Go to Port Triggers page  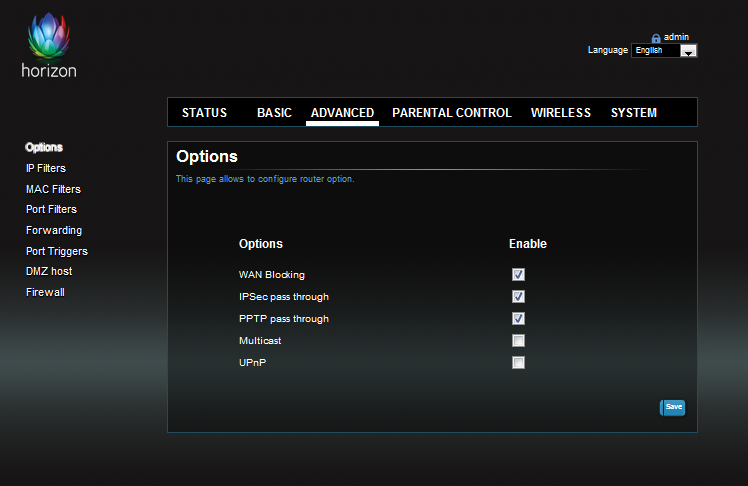click(x=57, y=251)
